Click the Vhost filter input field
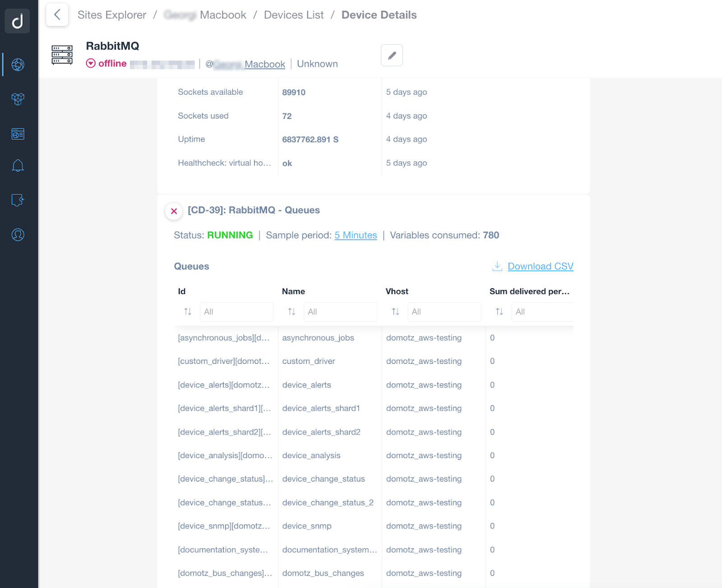The width and height of the screenshot is (722, 588). [x=444, y=312]
